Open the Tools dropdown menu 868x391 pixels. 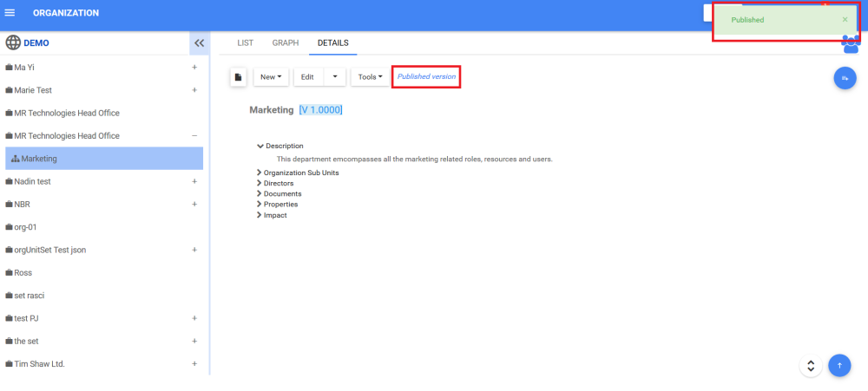click(370, 77)
